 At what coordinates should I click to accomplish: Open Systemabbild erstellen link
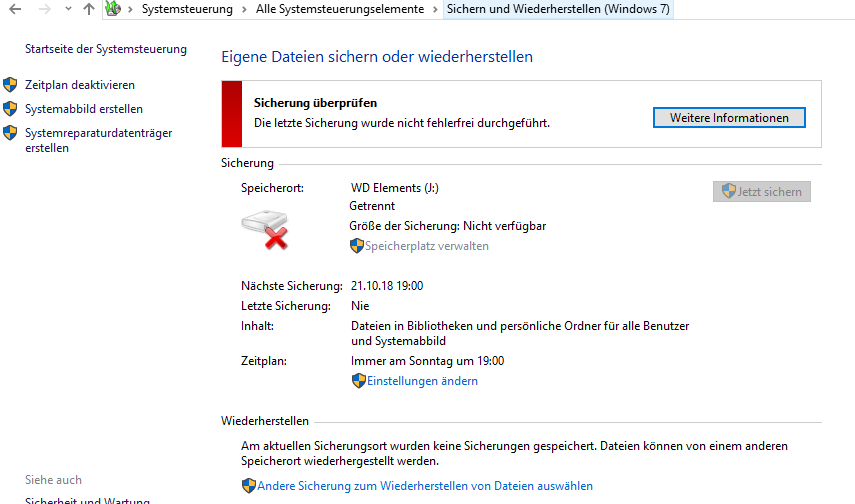(x=84, y=109)
